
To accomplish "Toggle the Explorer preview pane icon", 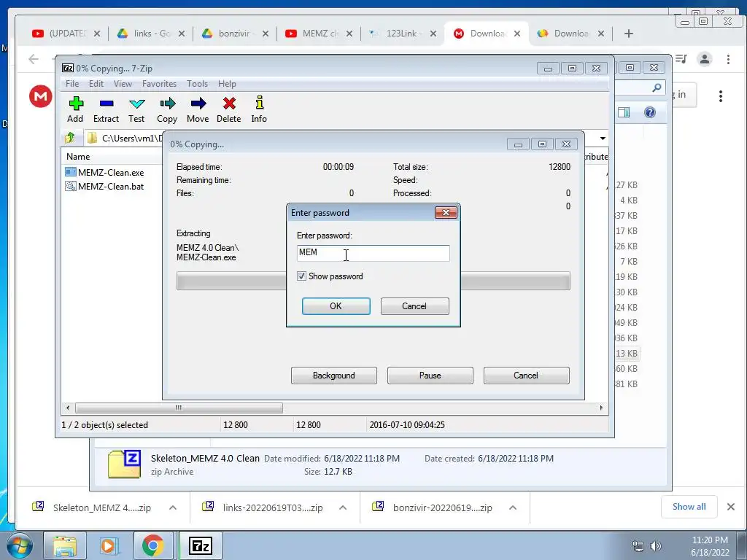I will (624, 112).
